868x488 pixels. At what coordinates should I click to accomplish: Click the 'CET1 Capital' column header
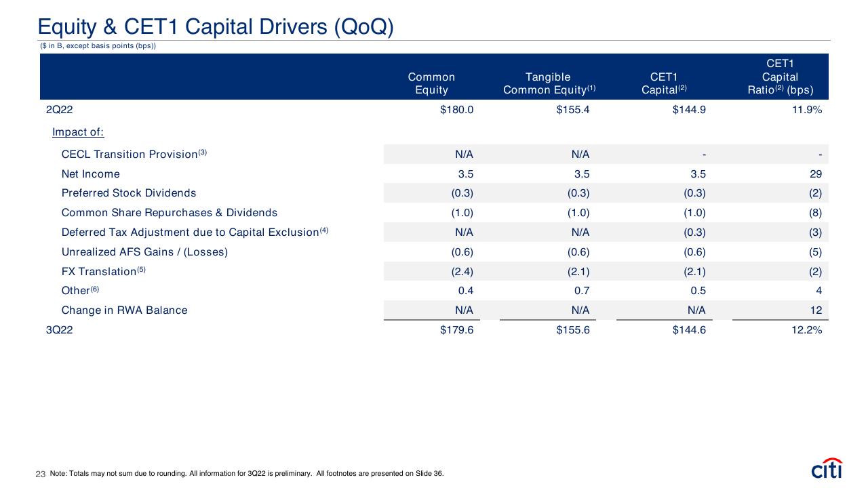[663, 83]
